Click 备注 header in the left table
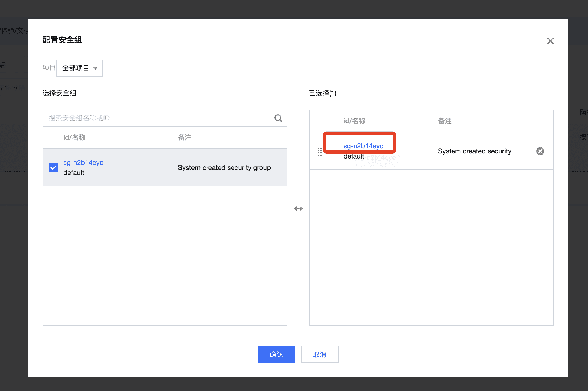588x391 pixels. pos(184,138)
